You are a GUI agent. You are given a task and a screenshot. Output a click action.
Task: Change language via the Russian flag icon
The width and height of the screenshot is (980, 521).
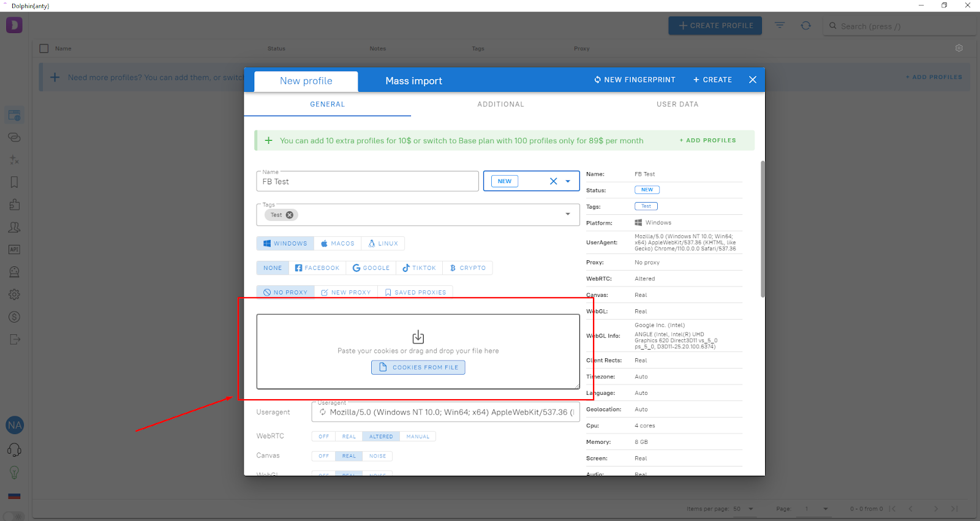pos(14,496)
